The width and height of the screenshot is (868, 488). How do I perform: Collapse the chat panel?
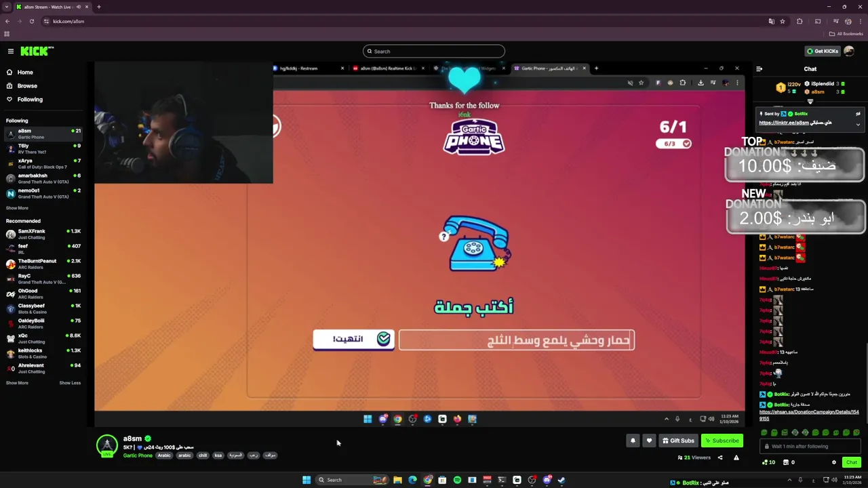759,69
